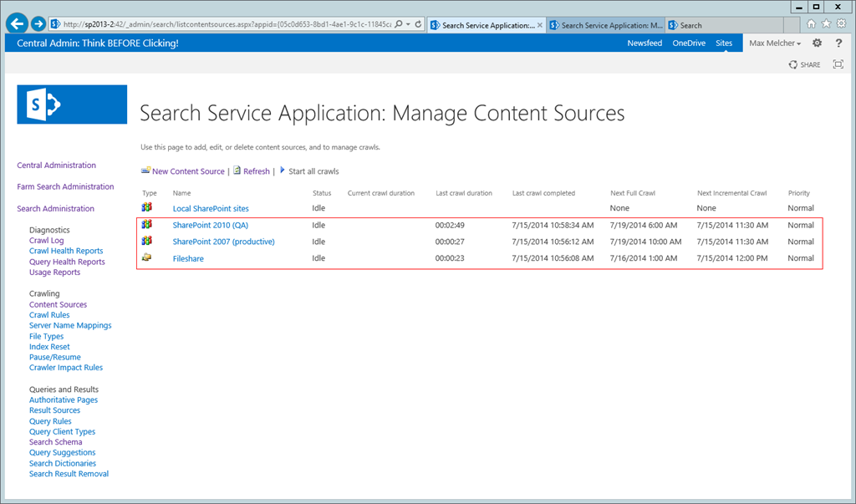Click the Fileshare content source type icon
856x504 pixels.
147,257
